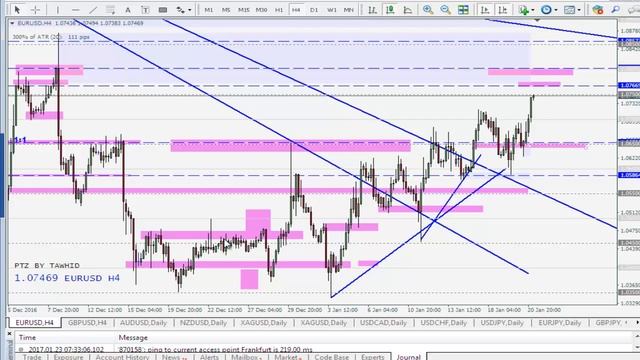
Task: Select the text label tool
Action: click(x=145, y=9)
